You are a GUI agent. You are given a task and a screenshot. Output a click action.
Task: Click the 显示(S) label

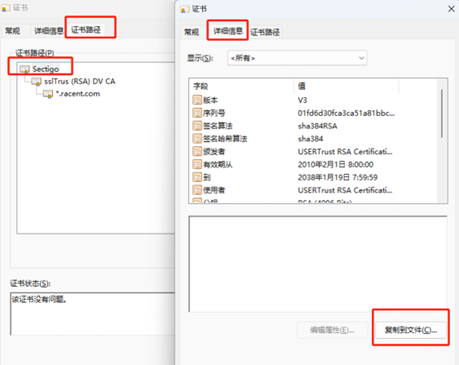(200, 58)
